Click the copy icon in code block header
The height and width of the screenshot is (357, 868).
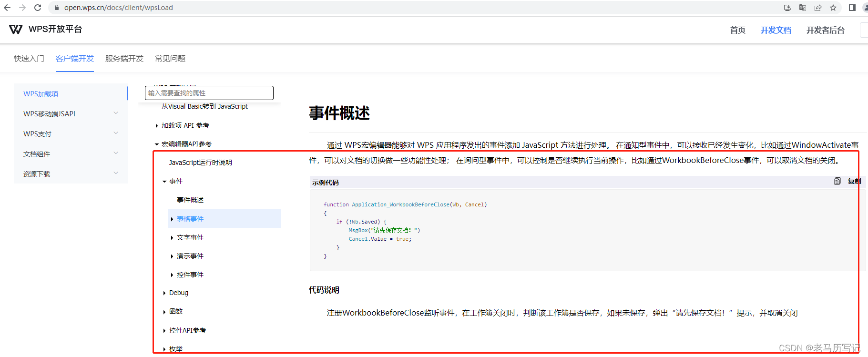pos(837,181)
